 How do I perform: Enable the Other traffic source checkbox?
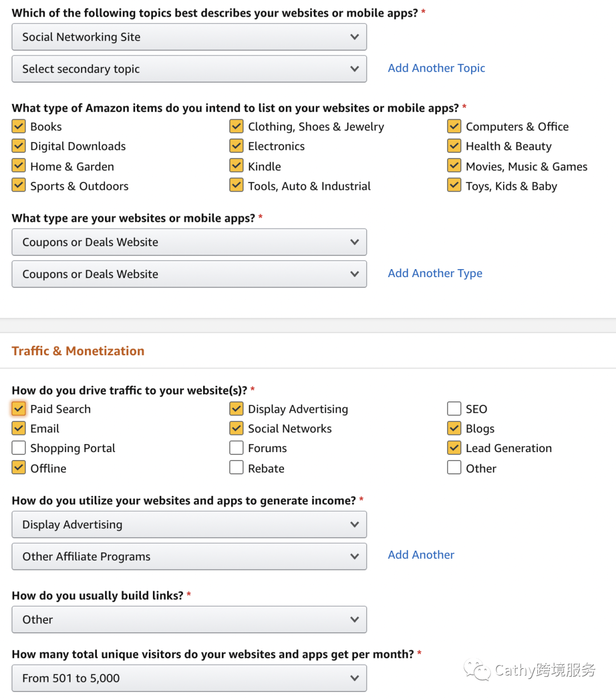point(454,468)
